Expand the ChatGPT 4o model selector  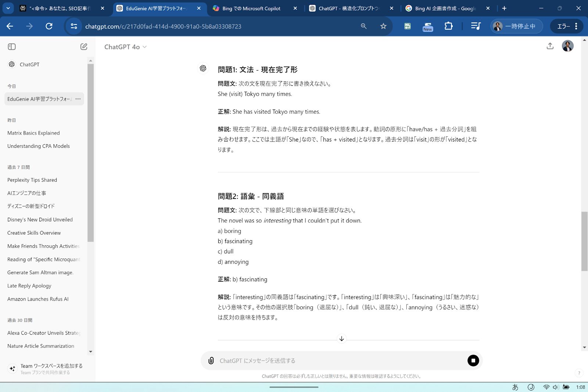pos(125,47)
